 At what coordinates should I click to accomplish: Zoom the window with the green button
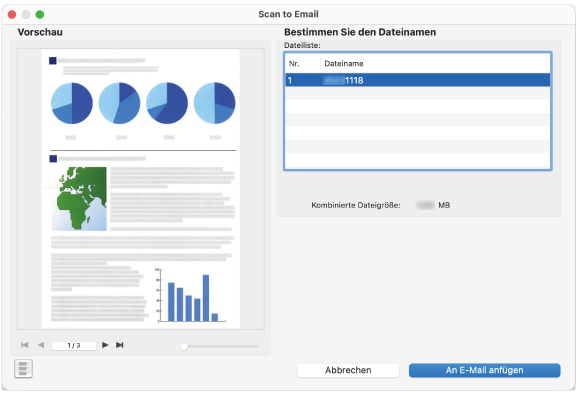click(x=40, y=14)
